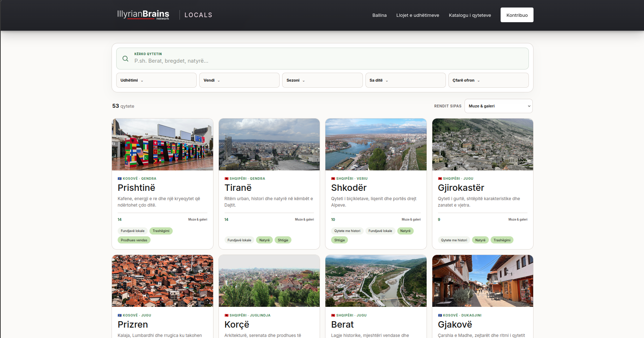Image resolution: width=644 pixels, height=338 pixels.
Task: Click the Gjakovë bazaar street photo
Action: [482, 281]
